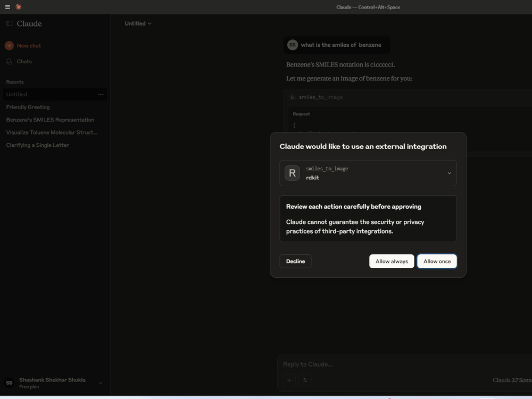This screenshot has height=399, width=532.
Task: Click Shashank Shekhar Shukla account name
Action: (52, 380)
